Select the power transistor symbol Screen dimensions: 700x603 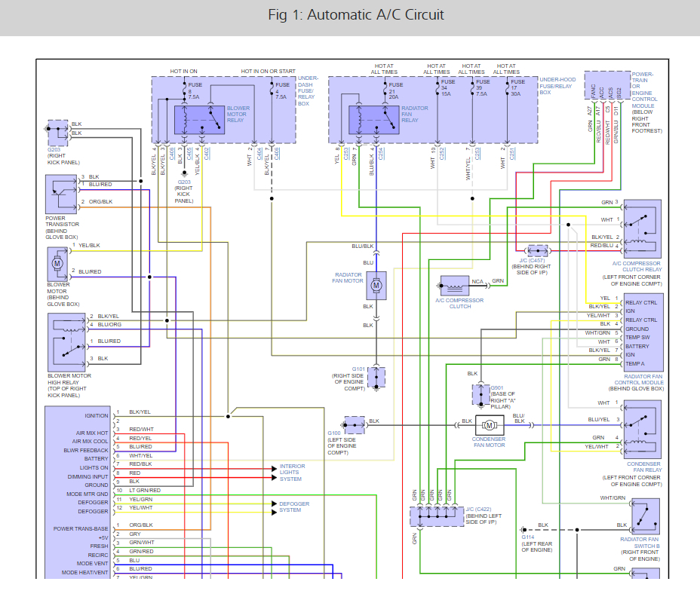coord(61,194)
